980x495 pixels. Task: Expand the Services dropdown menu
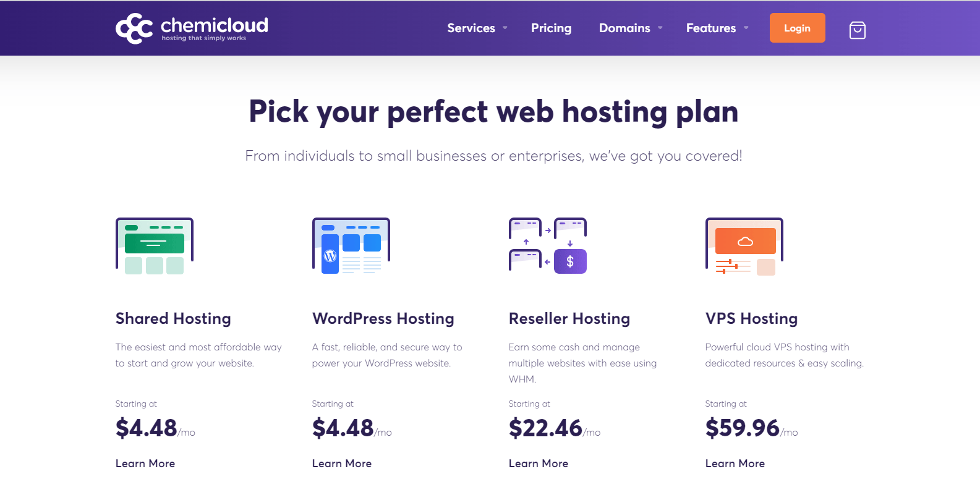point(477,28)
